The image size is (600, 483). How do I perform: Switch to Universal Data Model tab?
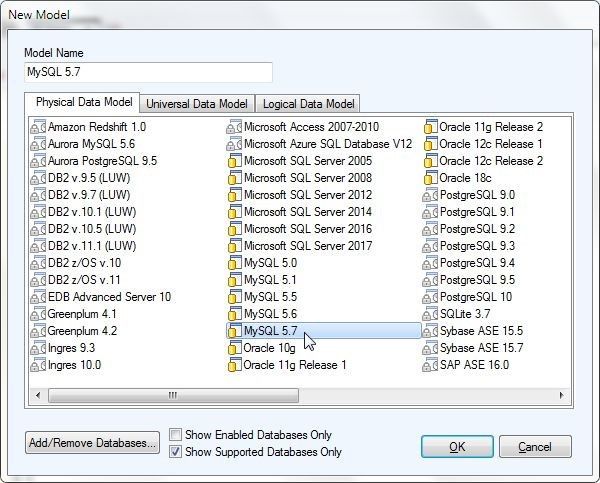pyautogui.click(x=197, y=104)
